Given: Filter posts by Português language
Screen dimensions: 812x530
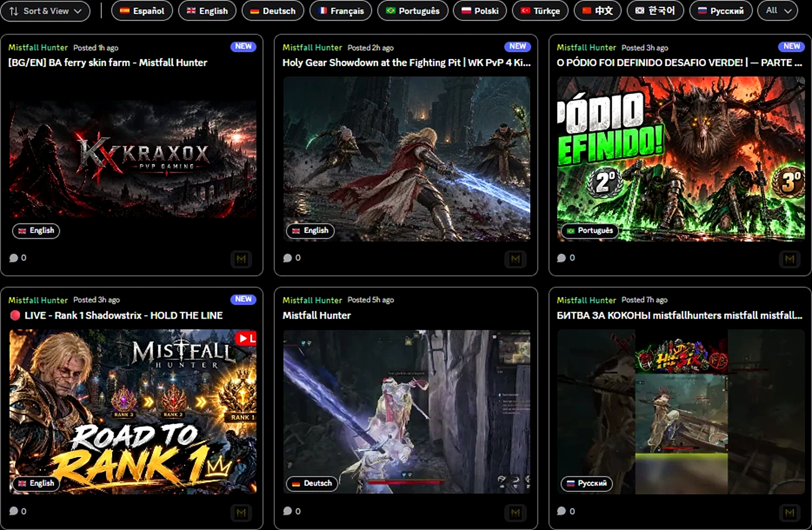Looking at the screenshot, I should pyautogui.click(x=413, y=11).
